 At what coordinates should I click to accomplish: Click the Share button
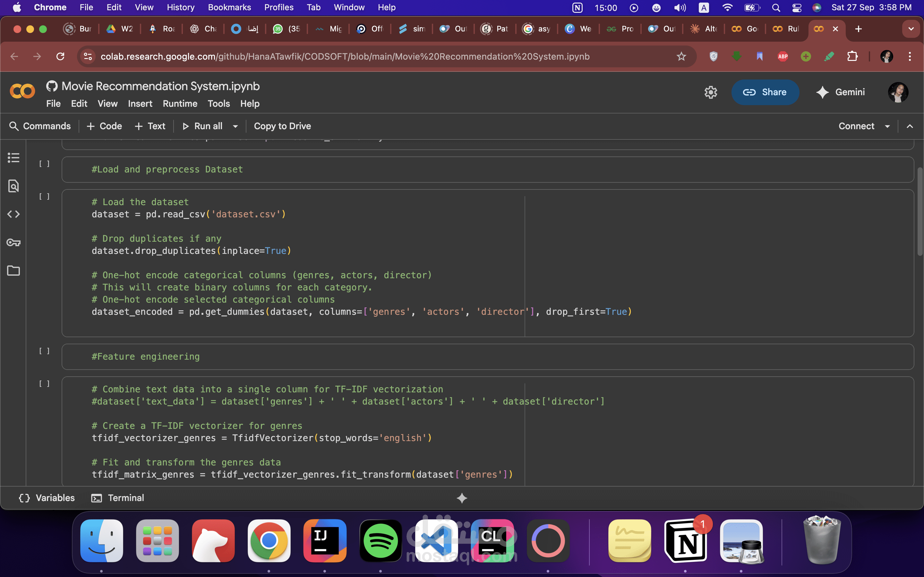pyautogui.click(x=765, y=92)
